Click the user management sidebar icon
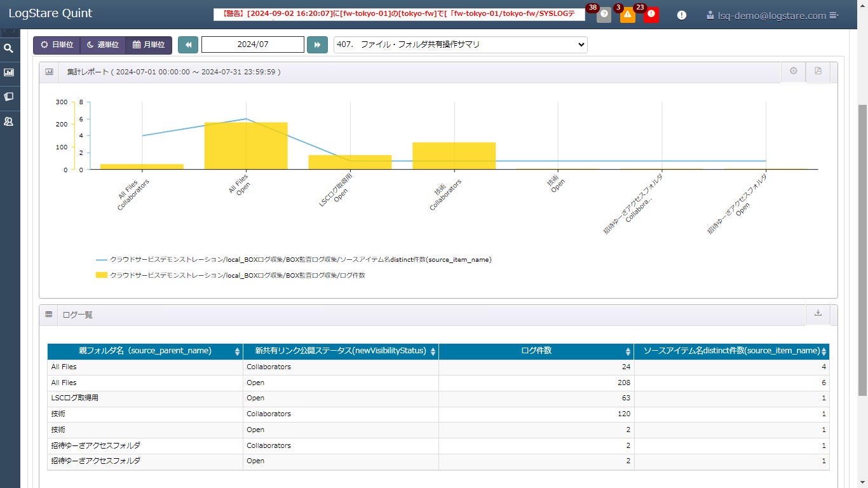 pos(9,121)
